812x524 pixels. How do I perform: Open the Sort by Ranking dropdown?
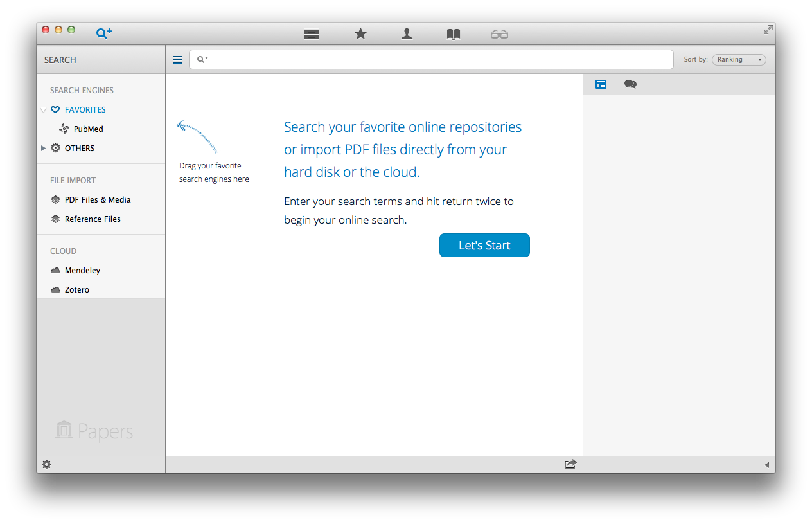(739, 60)
